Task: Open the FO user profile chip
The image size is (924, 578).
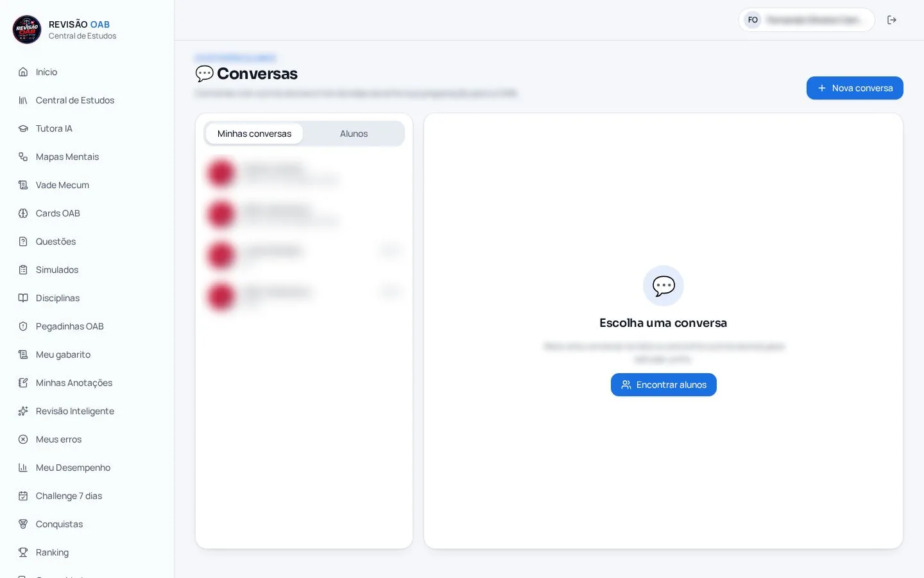Action: tap(807, 20)
